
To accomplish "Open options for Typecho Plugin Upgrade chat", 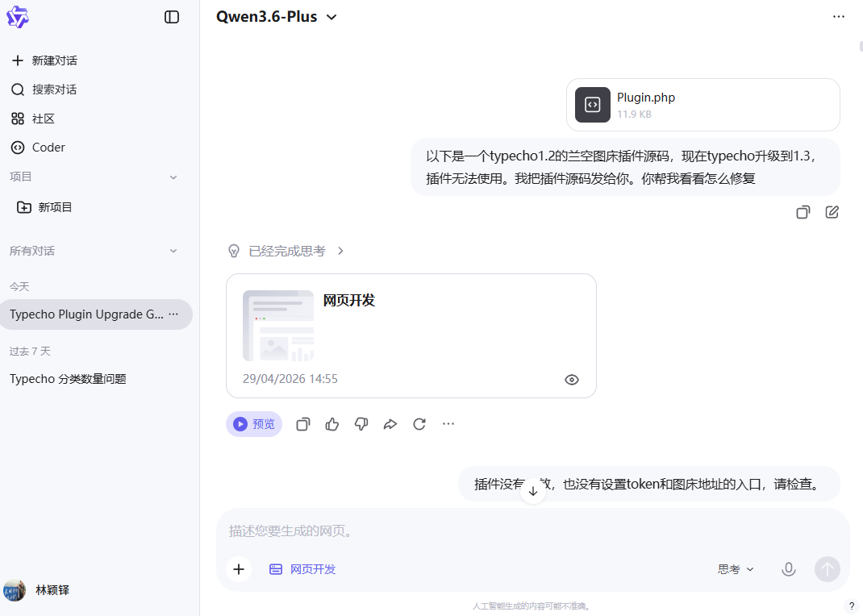I will (x=173, y=314).
